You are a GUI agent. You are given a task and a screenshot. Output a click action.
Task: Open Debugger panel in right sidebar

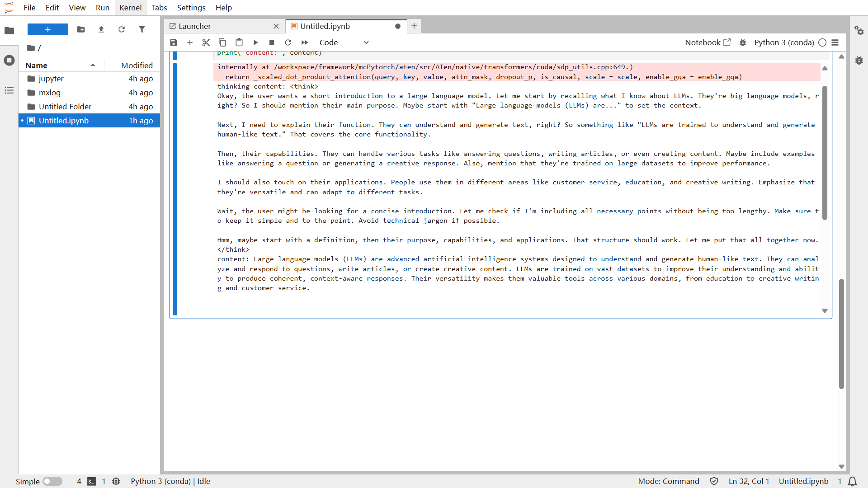[859, 60]
